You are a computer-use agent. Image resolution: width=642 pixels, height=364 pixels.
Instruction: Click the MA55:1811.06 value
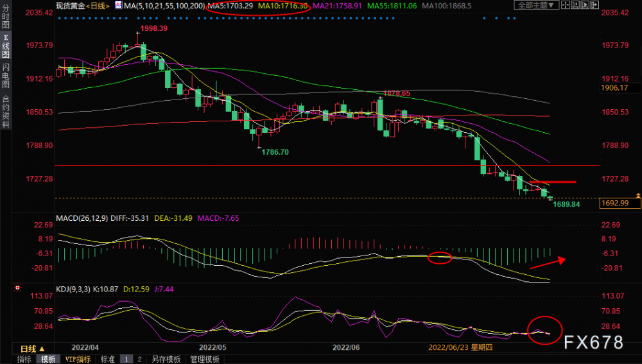coord(392,6)
